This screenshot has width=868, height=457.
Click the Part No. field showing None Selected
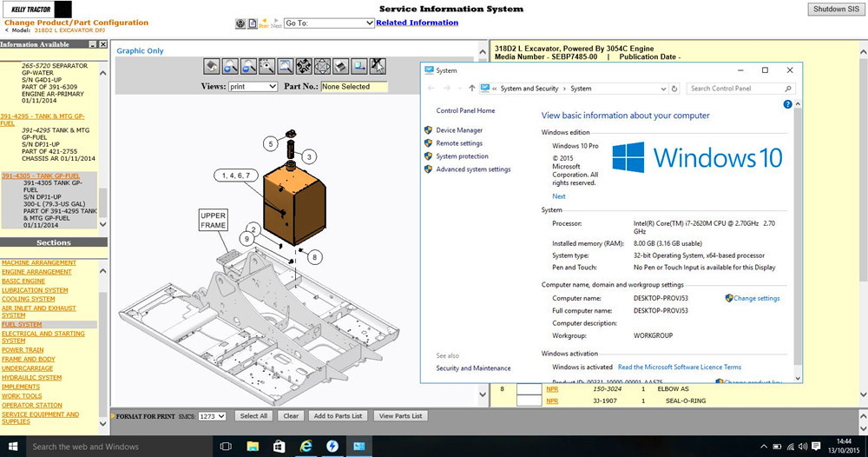354,86
